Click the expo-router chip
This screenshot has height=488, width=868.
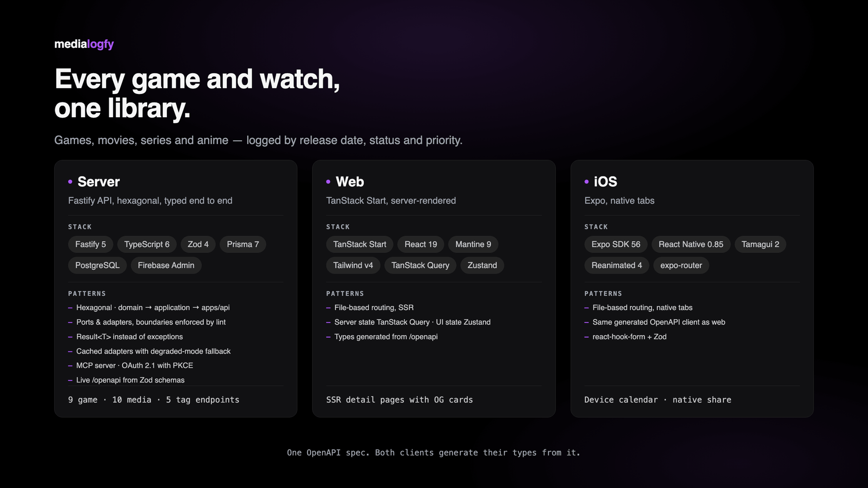[681, 265]
